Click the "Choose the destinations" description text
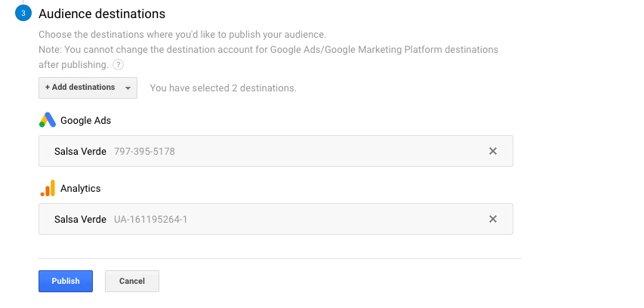This screenshot has height=308, width=644. click(182, 35)
